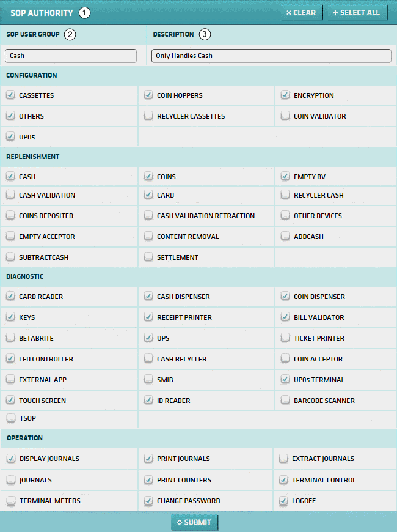
Task: Enable the Recycler Cassettes checkbox
Action: click(x=148, y=116)
